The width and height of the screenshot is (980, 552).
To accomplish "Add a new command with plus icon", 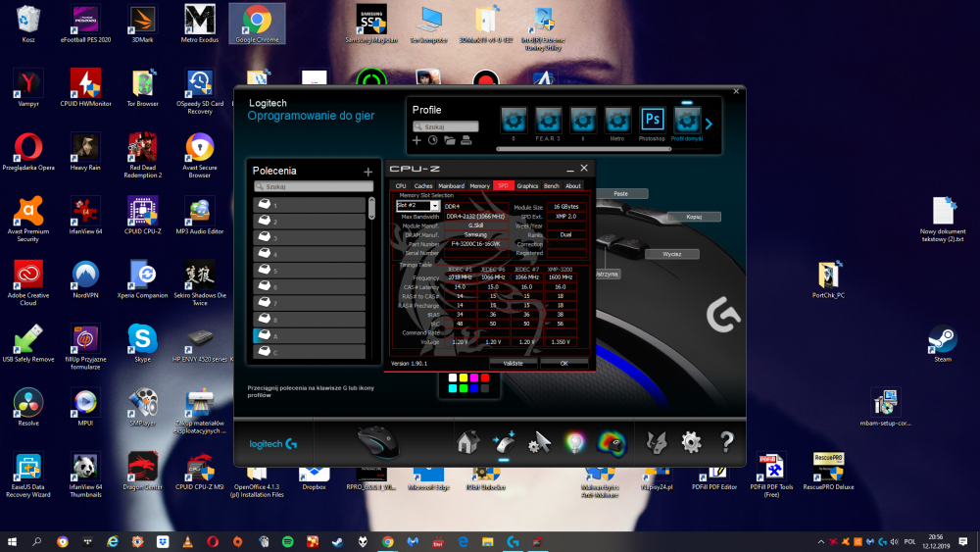I will click(x=367, y=172).
